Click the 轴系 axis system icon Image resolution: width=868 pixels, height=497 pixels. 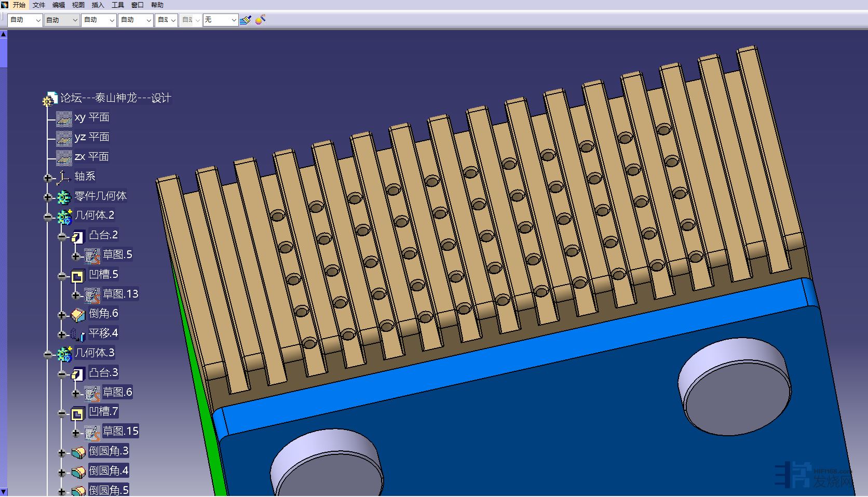(x=63, y=177)
